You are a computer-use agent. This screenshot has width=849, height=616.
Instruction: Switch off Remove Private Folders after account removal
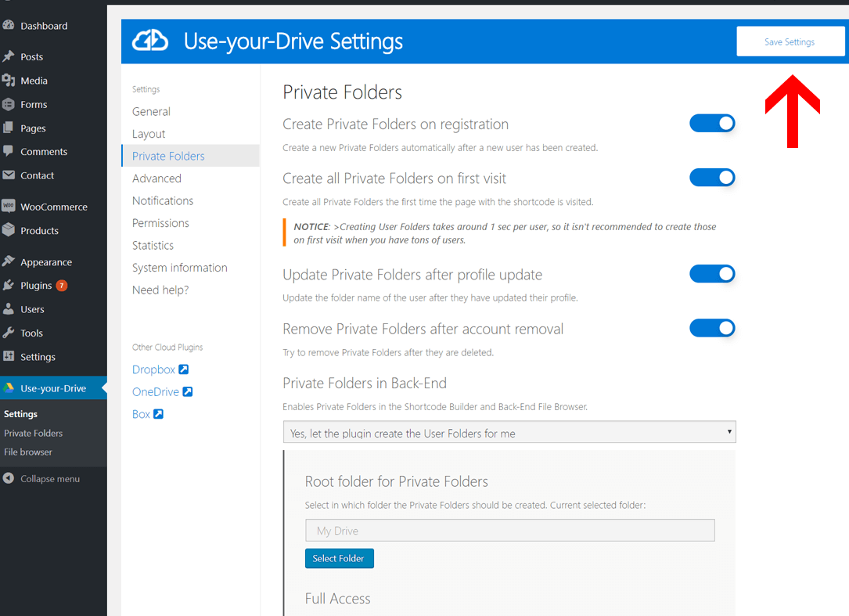pyautogui.click(x=712, y=328)
